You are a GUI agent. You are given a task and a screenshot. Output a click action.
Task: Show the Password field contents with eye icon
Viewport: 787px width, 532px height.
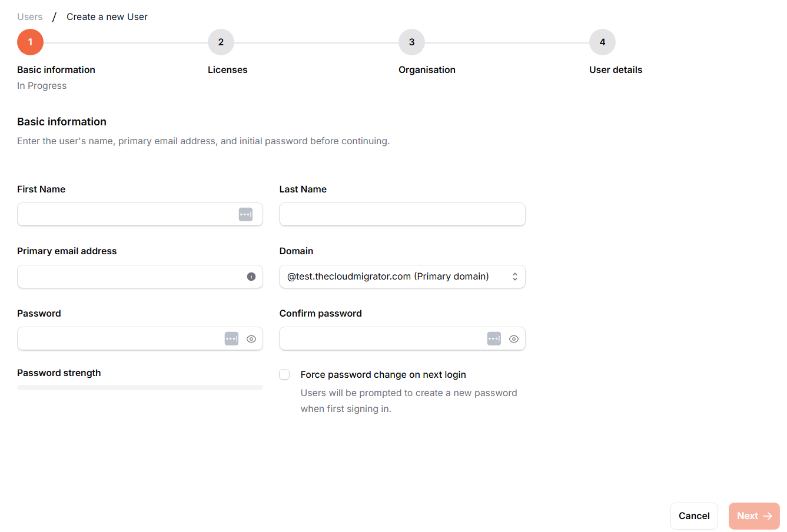coord(251,339)
